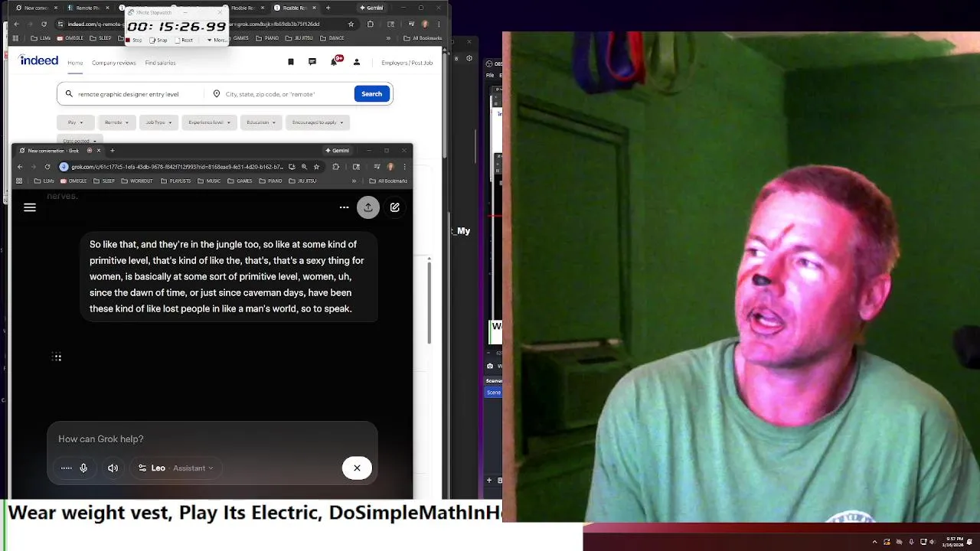Go back in the Grok browser window
The width and height of the screenshot is (980, 551).
click(x=20, y=167)
